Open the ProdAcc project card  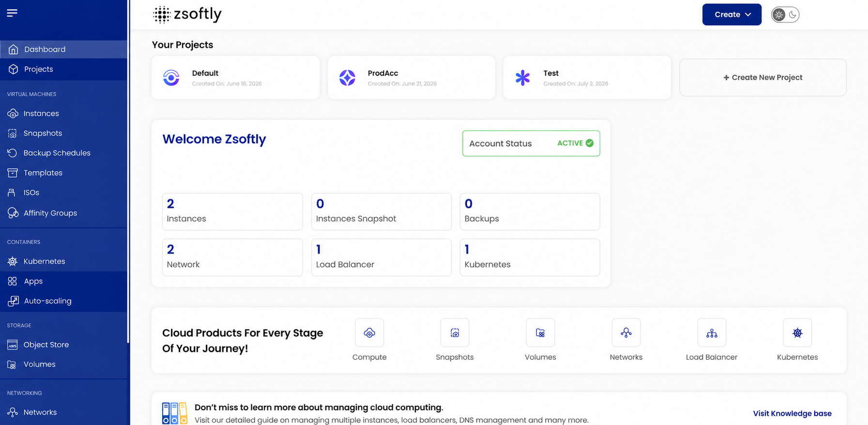pos(411,78)
